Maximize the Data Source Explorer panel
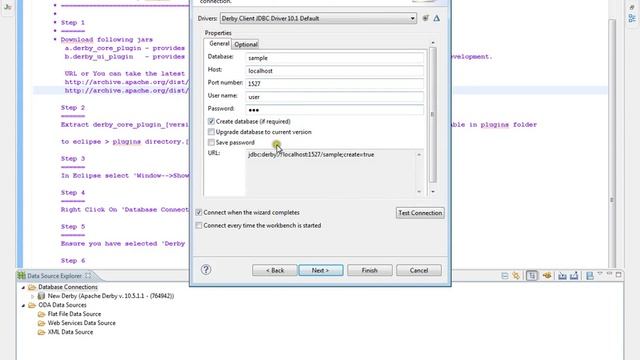640x360 pixels. [x=619, y=275]
